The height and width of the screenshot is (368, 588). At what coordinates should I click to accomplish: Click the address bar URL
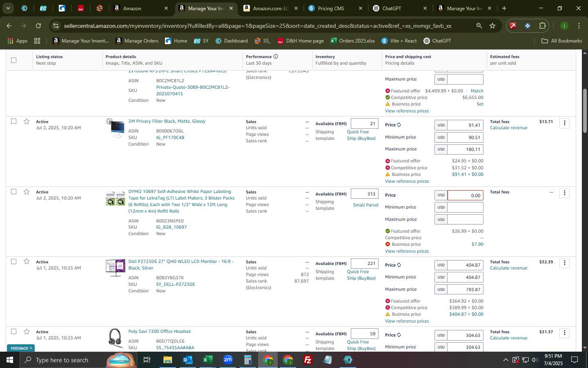(257, 26)
